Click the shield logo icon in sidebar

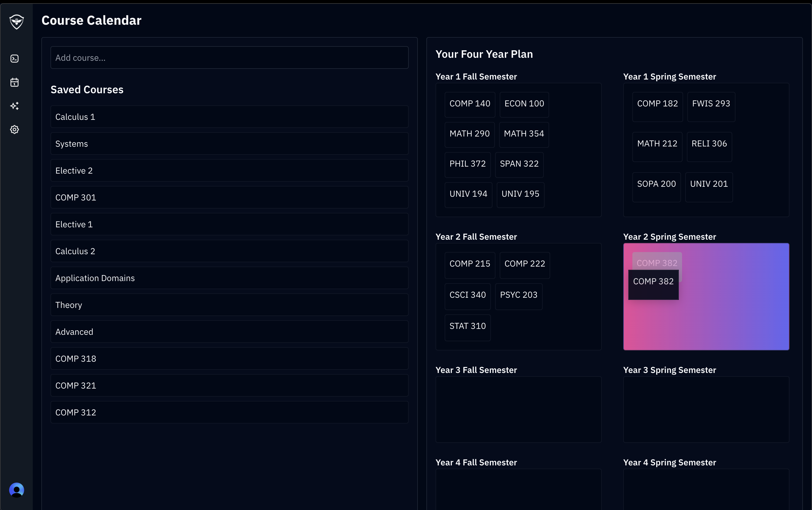click(x=17, y=22)
